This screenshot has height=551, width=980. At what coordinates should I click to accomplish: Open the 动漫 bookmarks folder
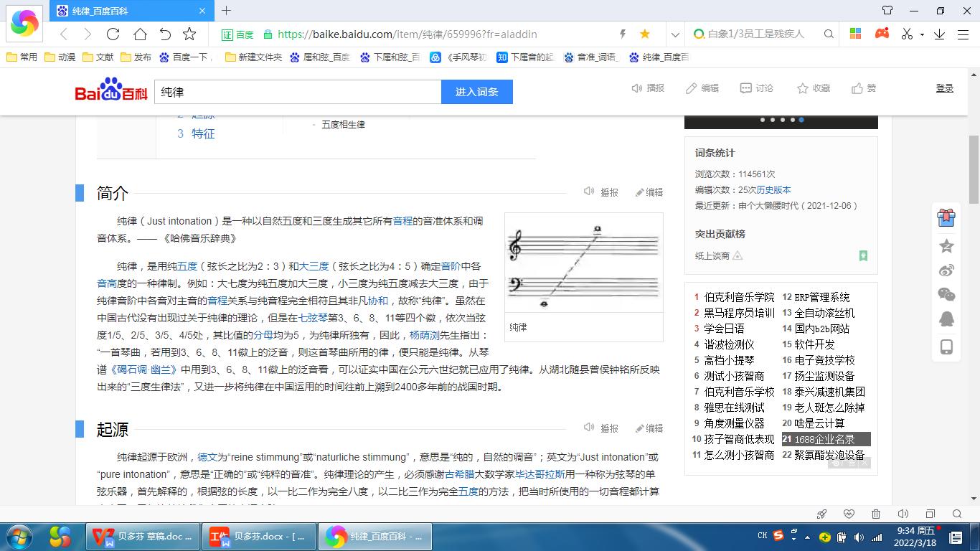click(x=60, y=57)
